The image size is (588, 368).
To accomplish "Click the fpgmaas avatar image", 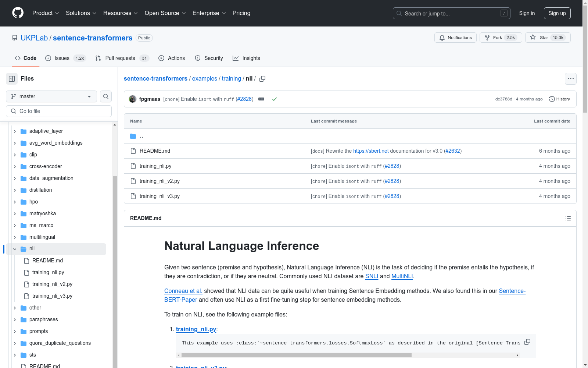I will (133, 99).
